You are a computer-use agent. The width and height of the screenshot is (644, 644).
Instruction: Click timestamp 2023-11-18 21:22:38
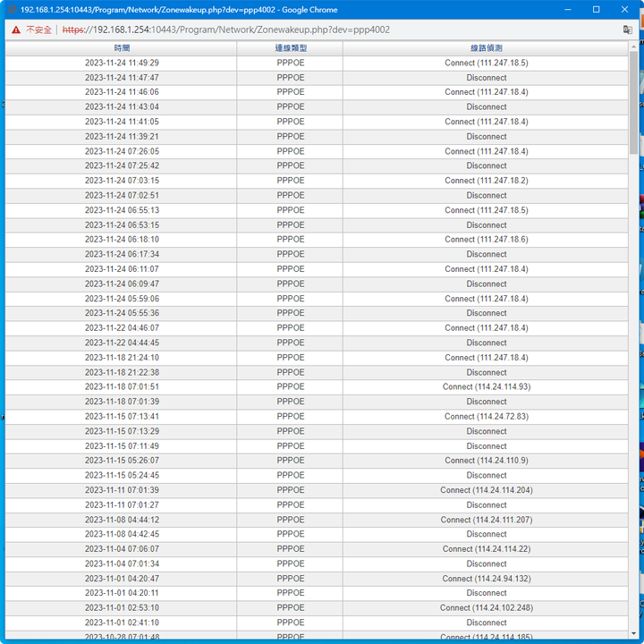[x=122, y=372]
